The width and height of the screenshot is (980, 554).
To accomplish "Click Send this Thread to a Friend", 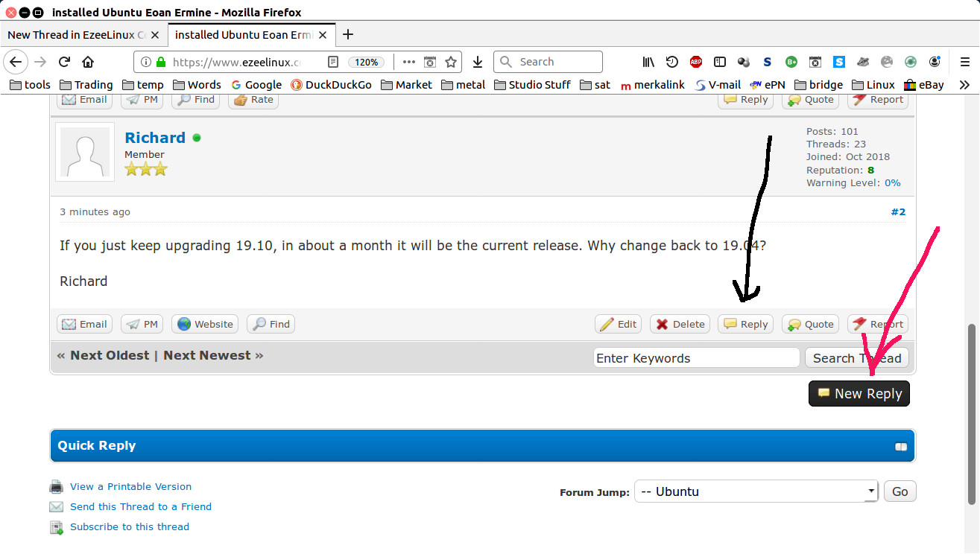I will pos(141,507).
